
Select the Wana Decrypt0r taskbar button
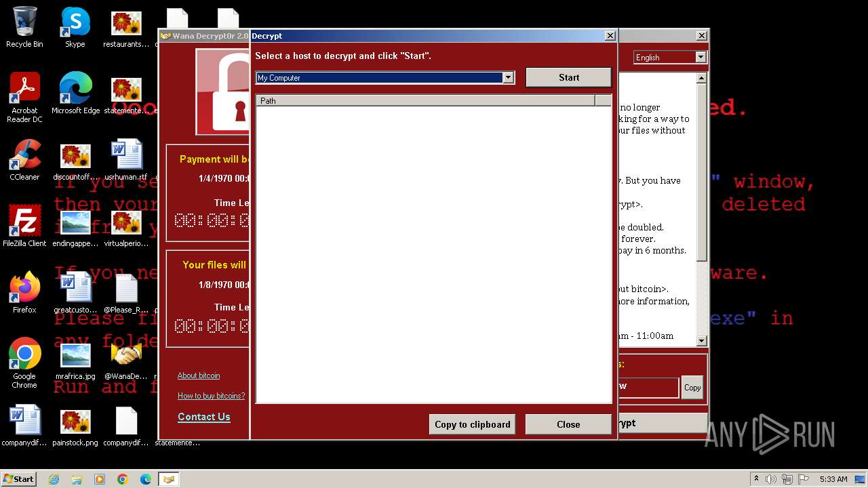point(169,479)
